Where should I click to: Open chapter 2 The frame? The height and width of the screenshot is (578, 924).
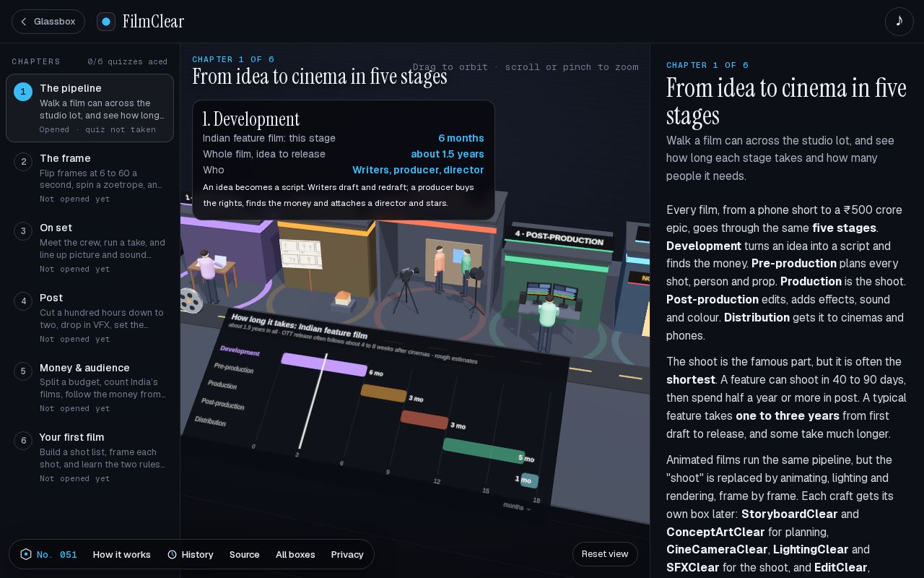click(90, 178)
